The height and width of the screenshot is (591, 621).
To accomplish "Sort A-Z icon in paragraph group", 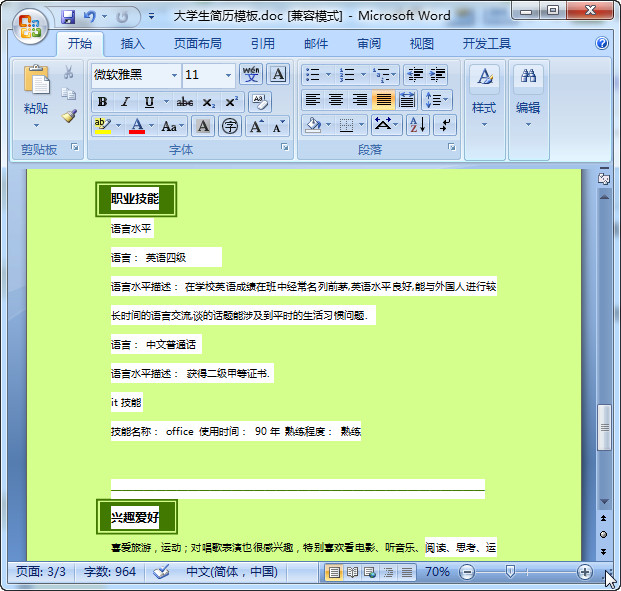I will 418,125.
